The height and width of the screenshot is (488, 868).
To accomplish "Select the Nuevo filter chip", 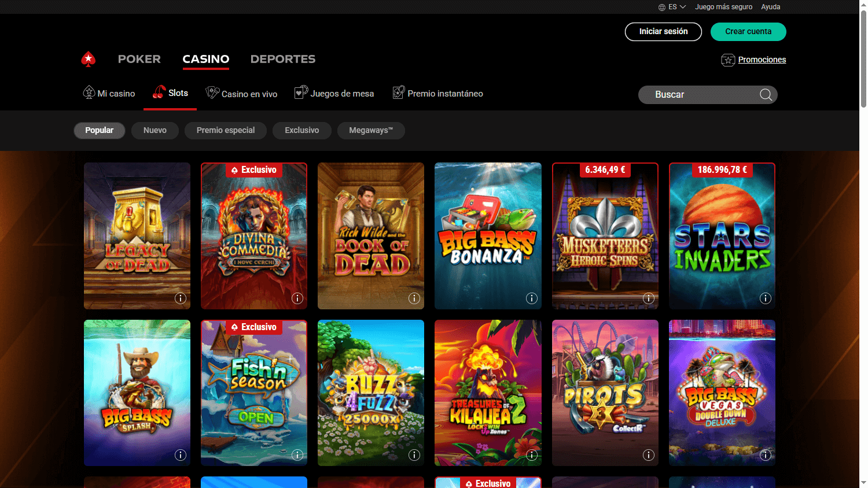I will coord(155,130).
